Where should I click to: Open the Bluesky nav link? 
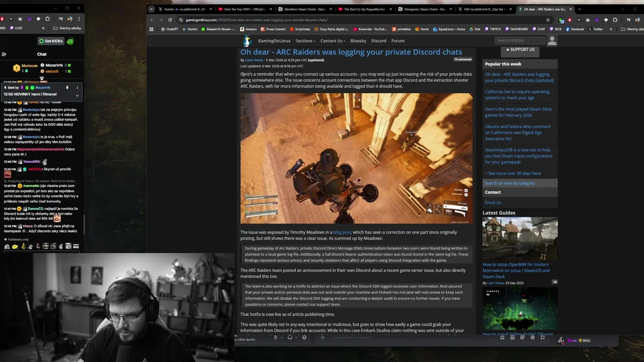pos(358,41)
